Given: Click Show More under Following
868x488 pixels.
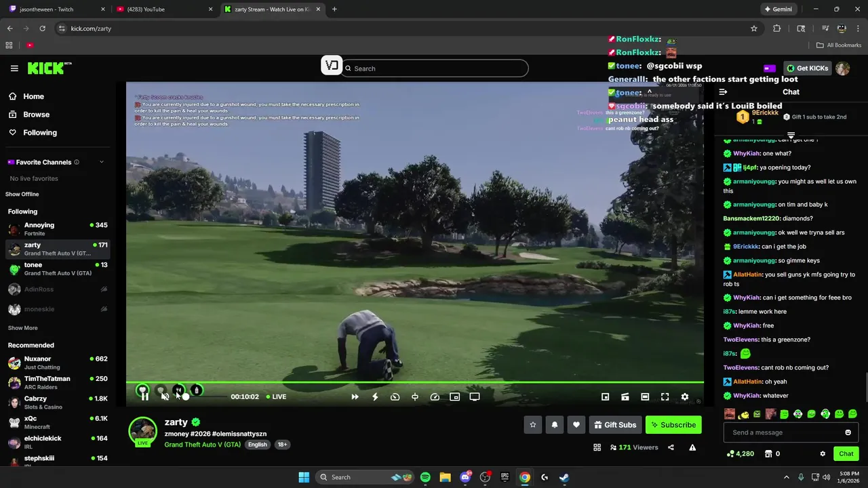Looking at the screenshot, I should tap(22, 328).
